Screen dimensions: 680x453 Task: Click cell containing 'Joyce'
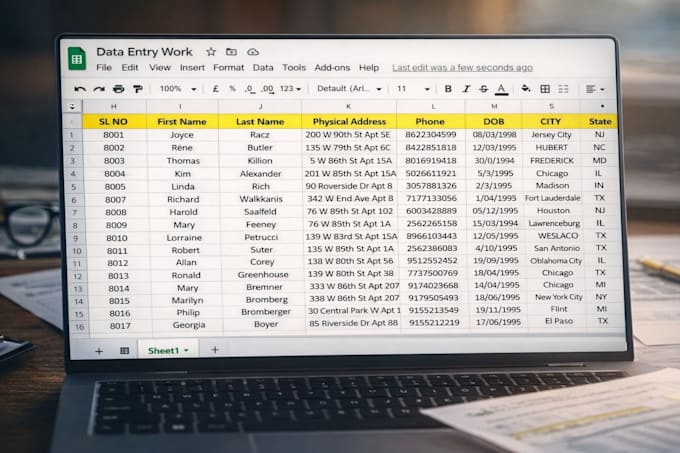182,135
